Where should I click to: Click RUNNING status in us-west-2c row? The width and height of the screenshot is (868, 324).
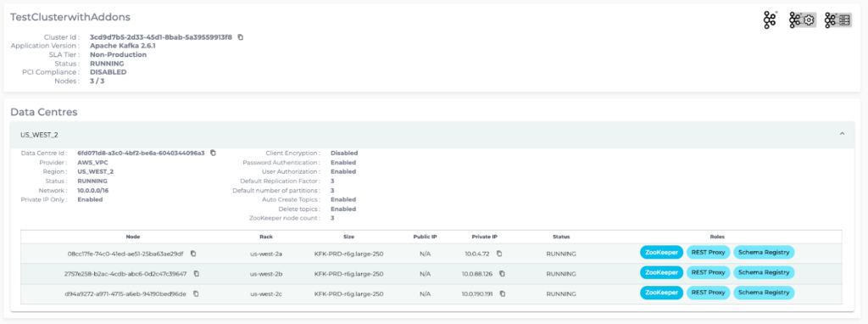[x=561, y=293]
